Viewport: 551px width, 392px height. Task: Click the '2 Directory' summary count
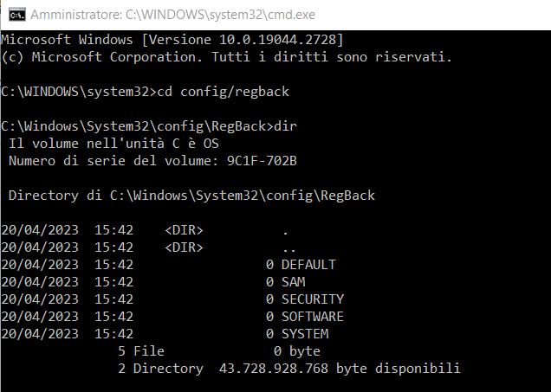coord(160,369)
